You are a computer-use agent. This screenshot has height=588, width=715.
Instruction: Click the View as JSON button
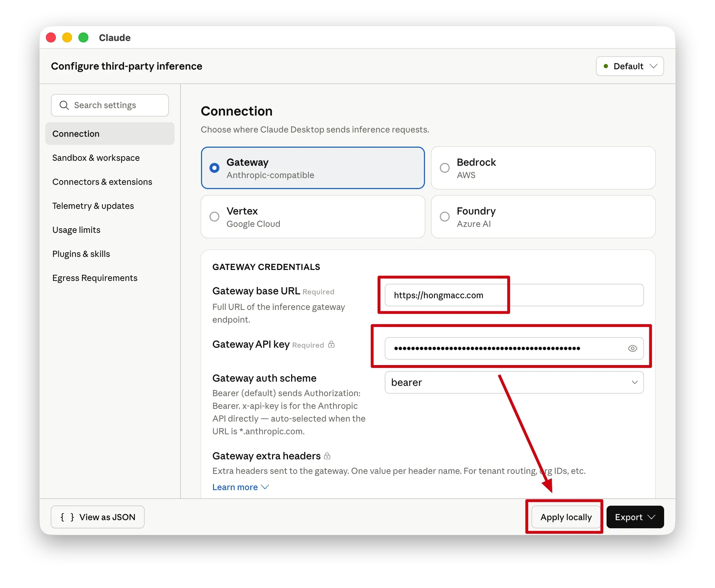click(97, 517)
